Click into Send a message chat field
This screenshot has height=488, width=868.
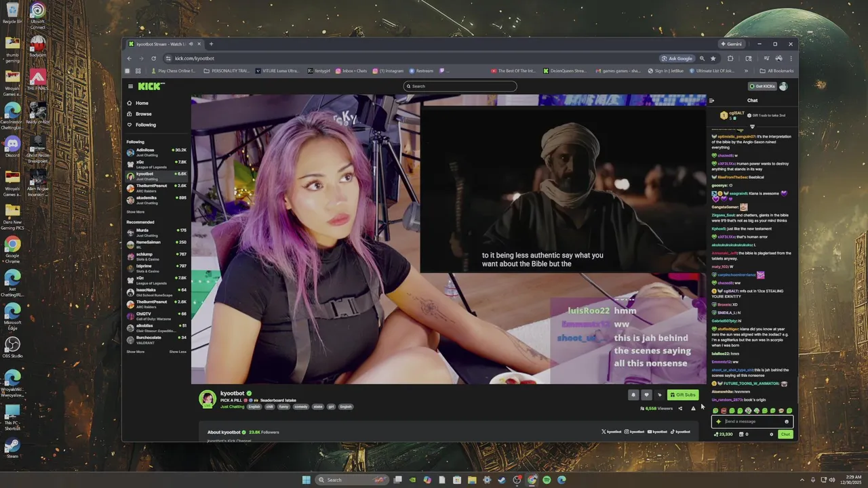pyautogui.click(x=751, y=422)
